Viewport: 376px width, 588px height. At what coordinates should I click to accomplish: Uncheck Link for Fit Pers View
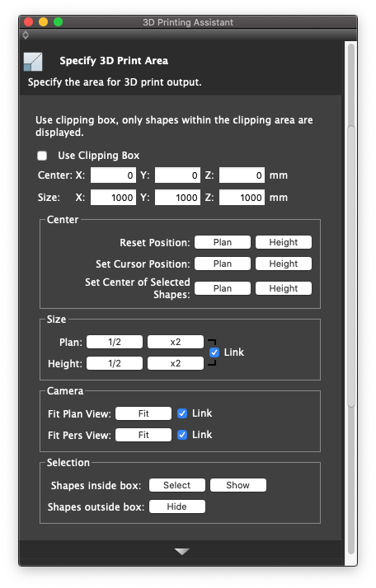tap(182, 435)
